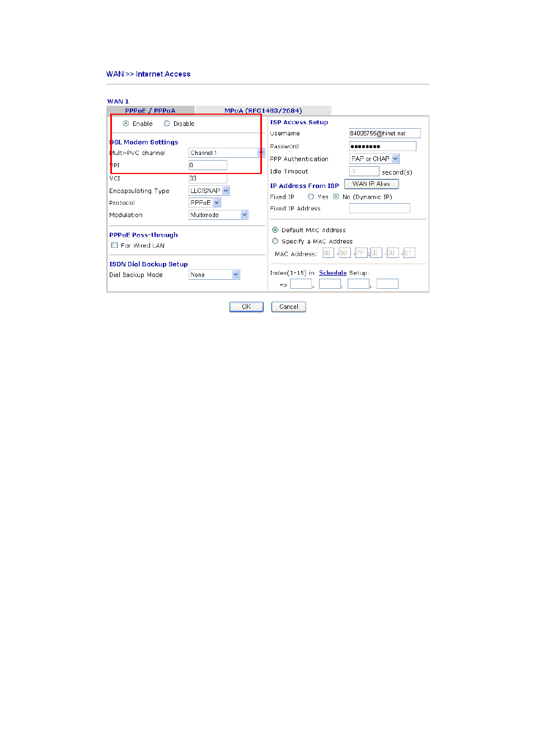
Task: Open Encapsulating Type LLC/SNAP dropdown
Action: click(209, 191)
